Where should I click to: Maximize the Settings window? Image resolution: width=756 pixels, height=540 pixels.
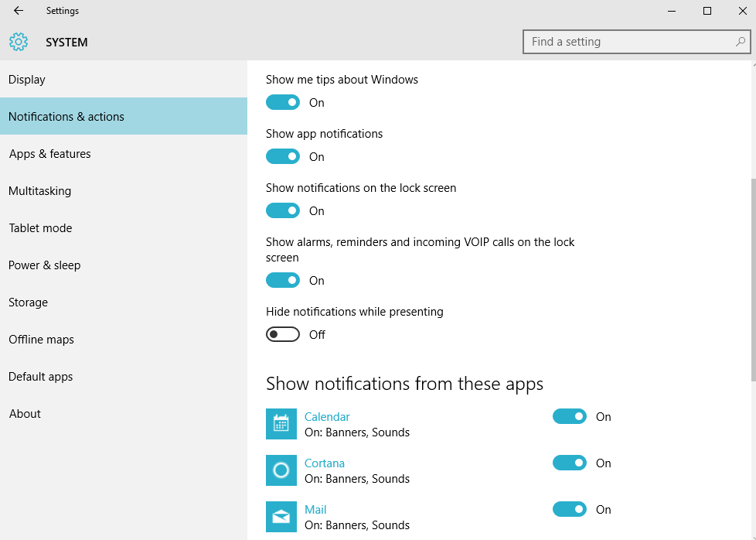[x=707, y=11]
